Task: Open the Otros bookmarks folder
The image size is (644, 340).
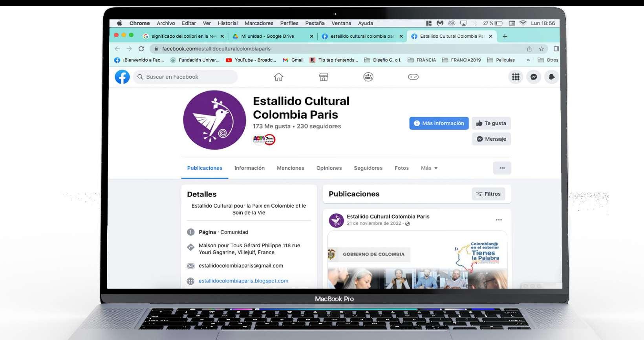Action: [548, 60]
